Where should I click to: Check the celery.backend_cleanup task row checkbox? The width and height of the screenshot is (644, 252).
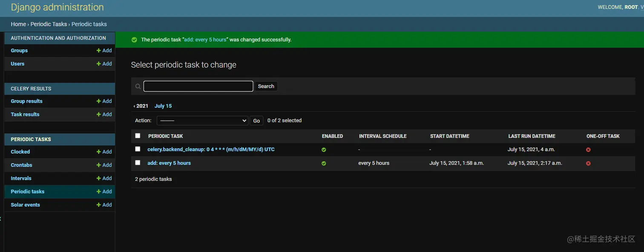(x=138, y=149)
